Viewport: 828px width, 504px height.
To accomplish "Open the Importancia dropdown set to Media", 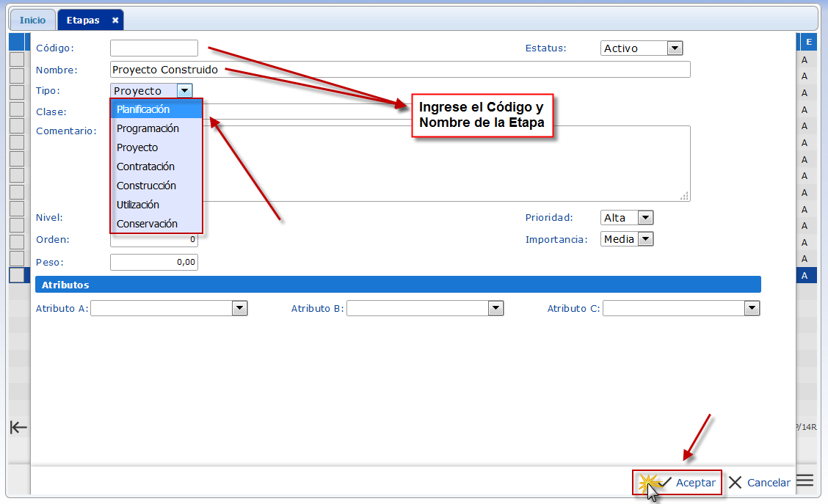I will pyautogui.click(x=644, y=239).
